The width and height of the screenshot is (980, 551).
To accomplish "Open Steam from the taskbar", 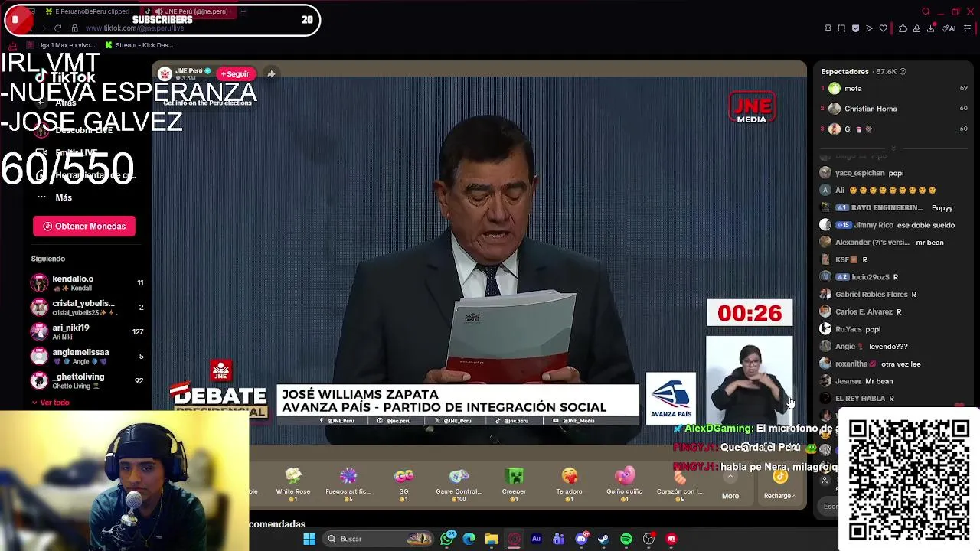I will click(x=603, y=539).
